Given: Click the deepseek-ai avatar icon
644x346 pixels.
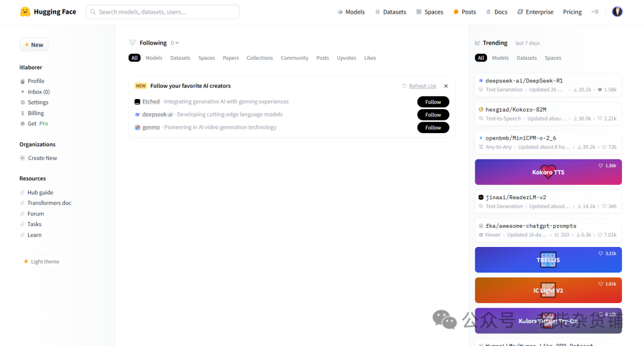Looking at the screenshot, I should point(137,115).
